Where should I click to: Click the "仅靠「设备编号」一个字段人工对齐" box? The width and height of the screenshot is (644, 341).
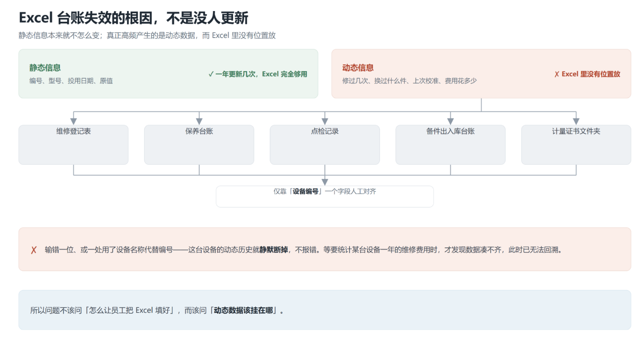coord(325,197)
